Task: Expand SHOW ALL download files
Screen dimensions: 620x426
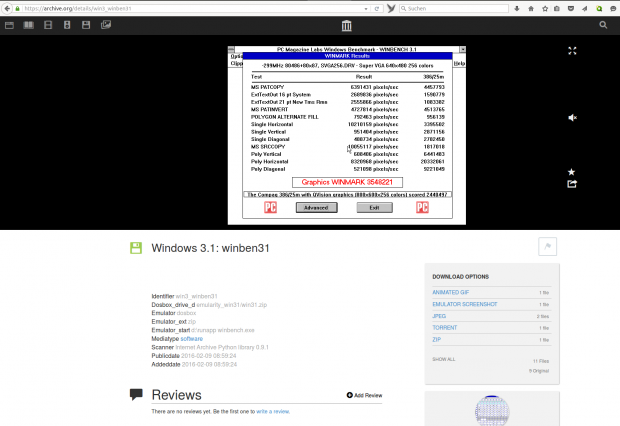Action: (x=444, y=359)
